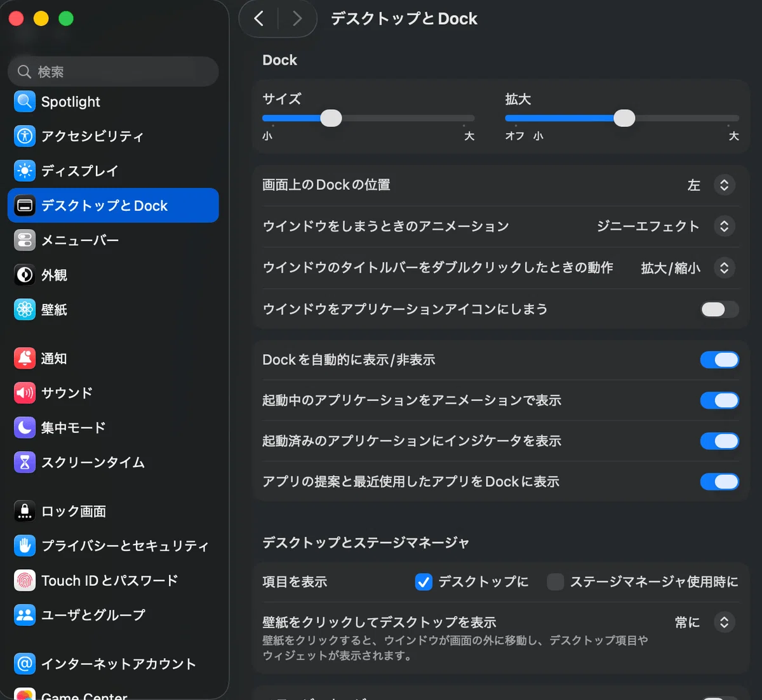
Task: Toggle ウインドウをアプリケーションアイコンにしまう switch
Action: (719, 309)
